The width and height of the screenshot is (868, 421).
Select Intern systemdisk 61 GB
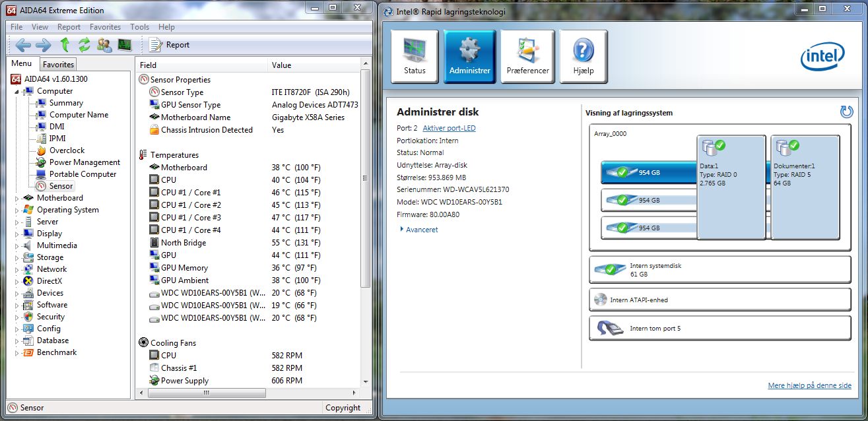click(x=719, y=269)
